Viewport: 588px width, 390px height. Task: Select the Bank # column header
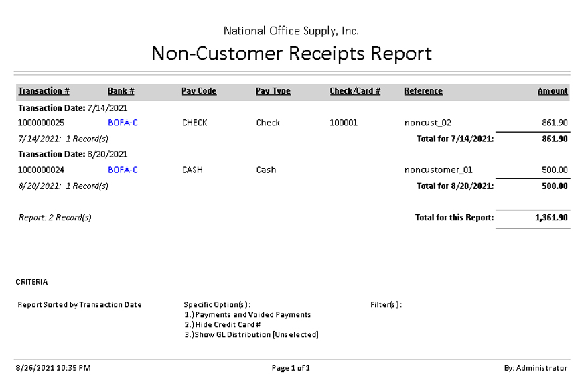pyautogui.click(x=121, y=91)
